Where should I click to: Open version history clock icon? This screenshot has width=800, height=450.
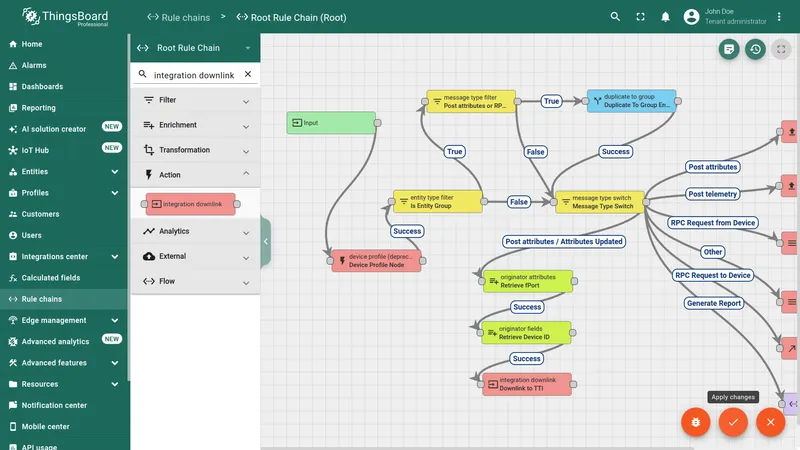[755, 49]
